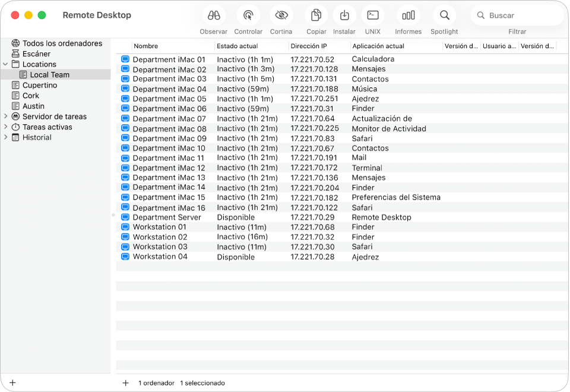Activate the Cortina (curtain) icon

coord(281,15)
